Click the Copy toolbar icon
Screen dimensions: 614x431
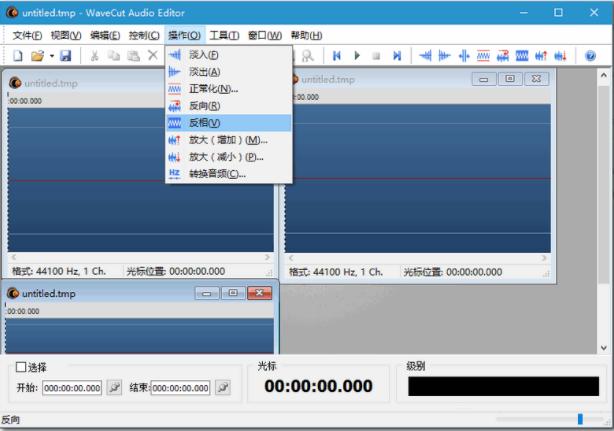click(x=114, y=56)
